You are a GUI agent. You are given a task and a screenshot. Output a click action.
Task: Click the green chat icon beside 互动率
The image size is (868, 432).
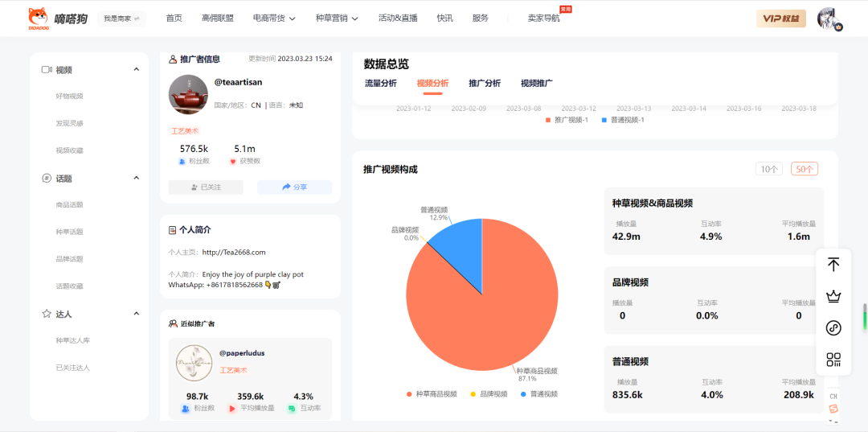pyautogui.click(x=291, y=408)
